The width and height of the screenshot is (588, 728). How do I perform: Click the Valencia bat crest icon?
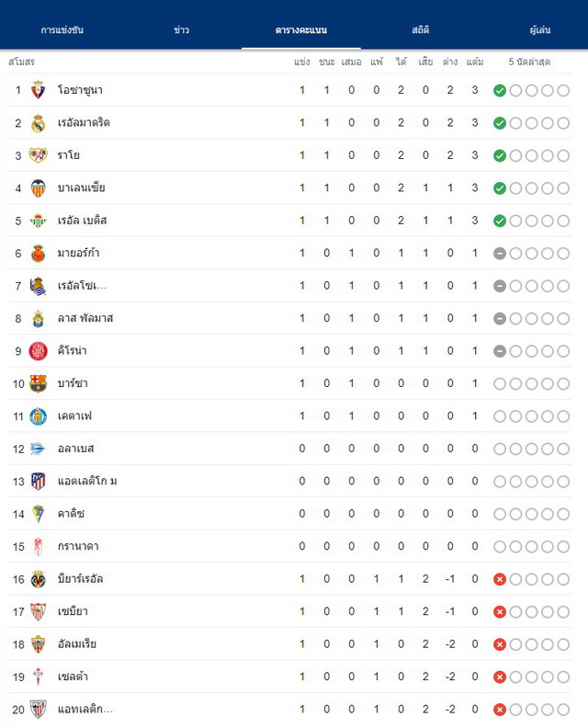coord(38,188)
